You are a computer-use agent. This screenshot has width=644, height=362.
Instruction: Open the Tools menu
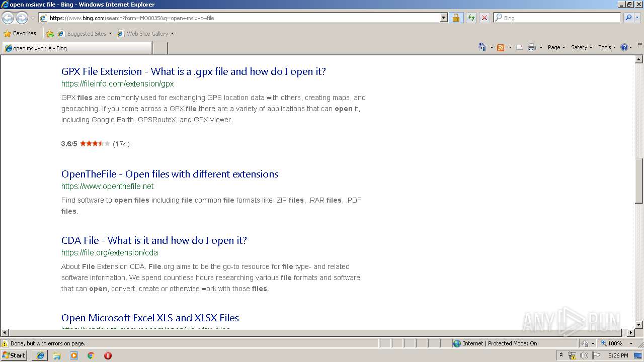607,47
